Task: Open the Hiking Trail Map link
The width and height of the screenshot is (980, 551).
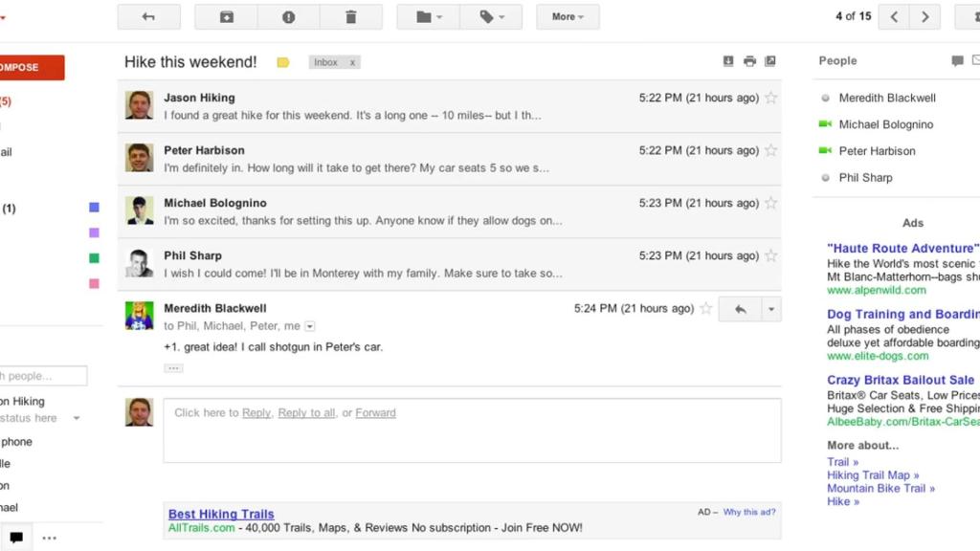Action: pyautogui.click(x=873, y=474)
